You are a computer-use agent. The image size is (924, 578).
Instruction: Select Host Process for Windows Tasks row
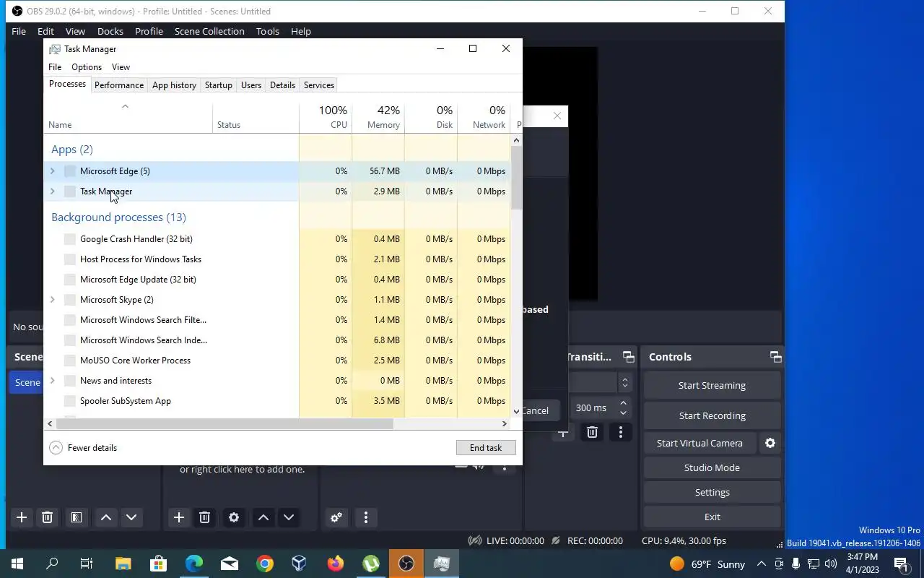pos(277,259)
